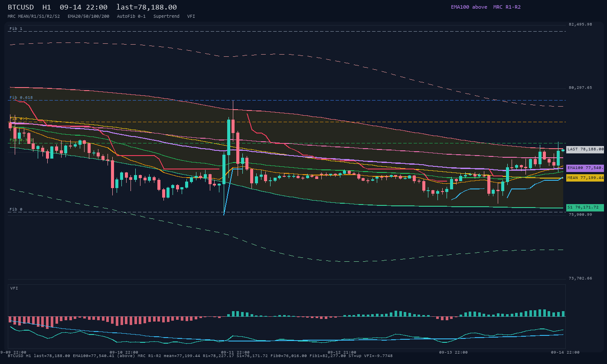This screenshot has width=607, height=364.
Task: Click the MRC R1-R2 status text
Action: coord(507,7)
